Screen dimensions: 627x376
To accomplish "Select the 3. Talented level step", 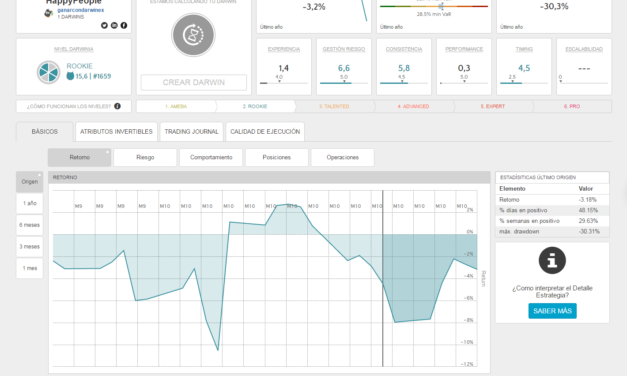I will (334, 106).
